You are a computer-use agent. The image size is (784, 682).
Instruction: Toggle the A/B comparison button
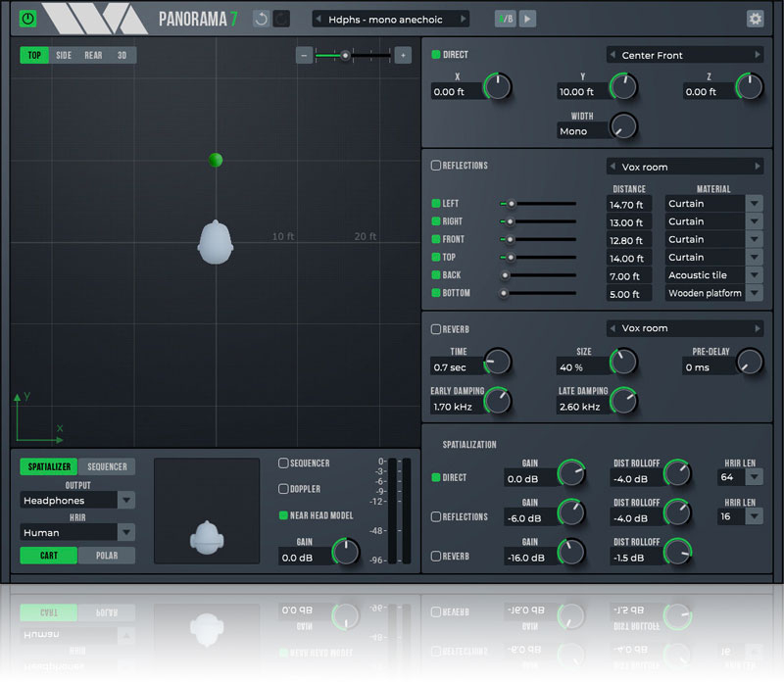point(505,19)
